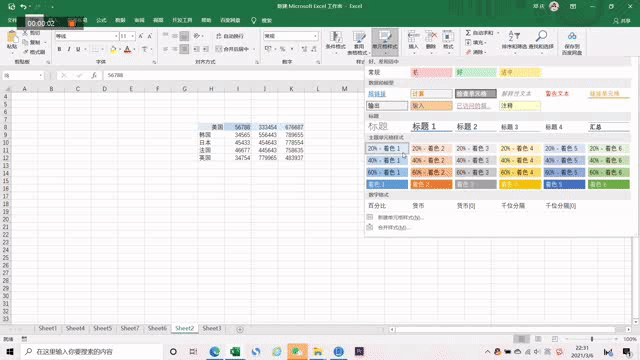Click the Percent Style icon
Viewport: 640px width, 360px height.
click(x=282, y=49)
